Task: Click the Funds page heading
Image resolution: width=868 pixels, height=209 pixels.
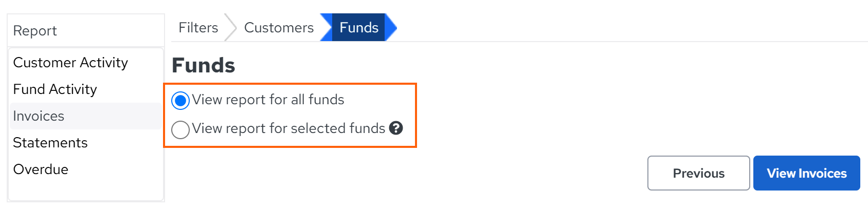Action: point(203,66)
